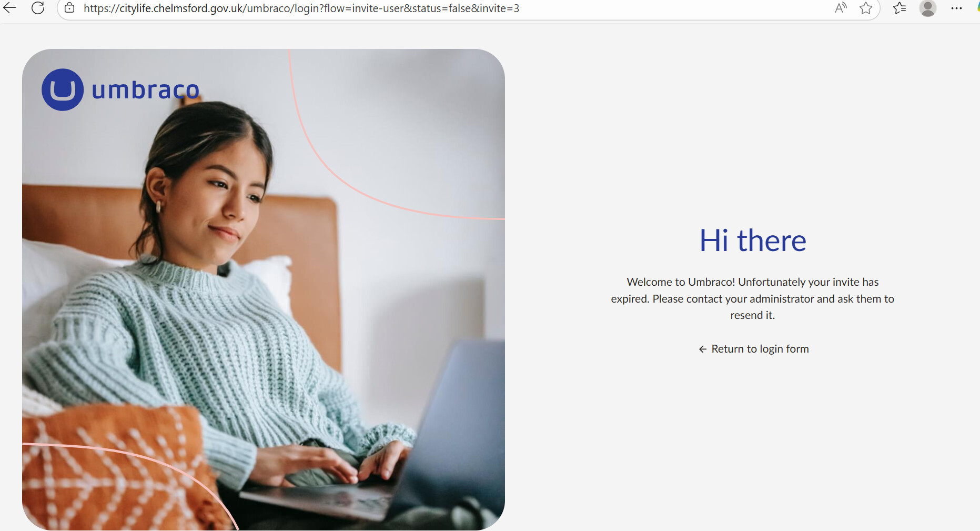Follow the Return to login form link
Viewport: 980px width, 531px height.
760,349
